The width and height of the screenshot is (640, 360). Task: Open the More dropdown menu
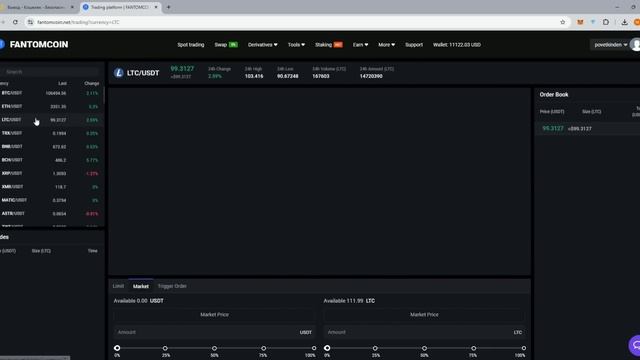386,44
